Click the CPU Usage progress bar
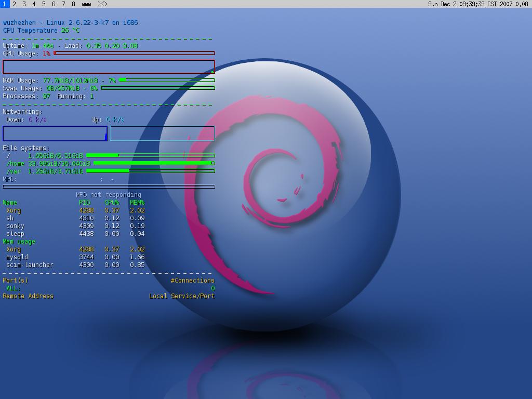The height and width of the screenshot is (399, 532). coord(135,54)
